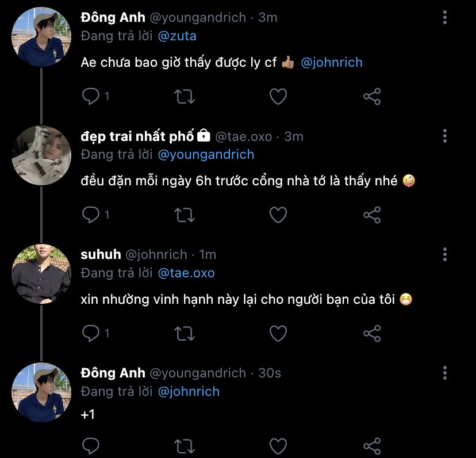This screenshot has width=476, height=458.
Task: Like Đông Anh's tweet replying to @zuta
Action: pos(278,96)
